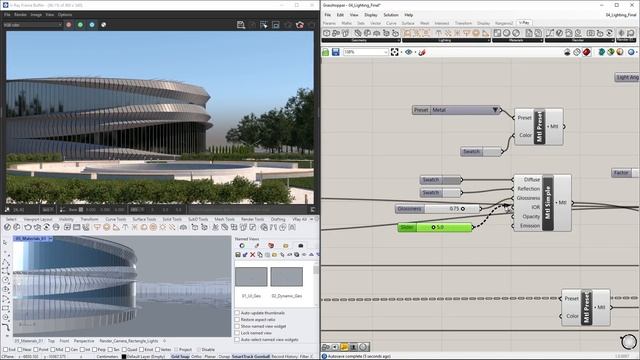Open the Solid Tools tab in Rhino

[172, 219]
